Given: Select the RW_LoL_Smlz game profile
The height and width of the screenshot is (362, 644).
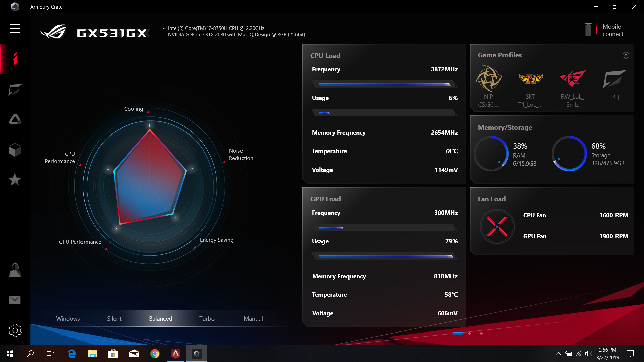Looking at the screenshot, I should pos(572,89).
